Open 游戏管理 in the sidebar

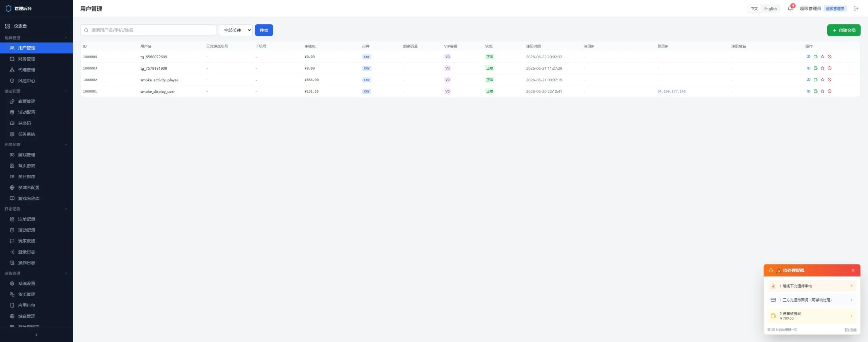click(36, 155)
